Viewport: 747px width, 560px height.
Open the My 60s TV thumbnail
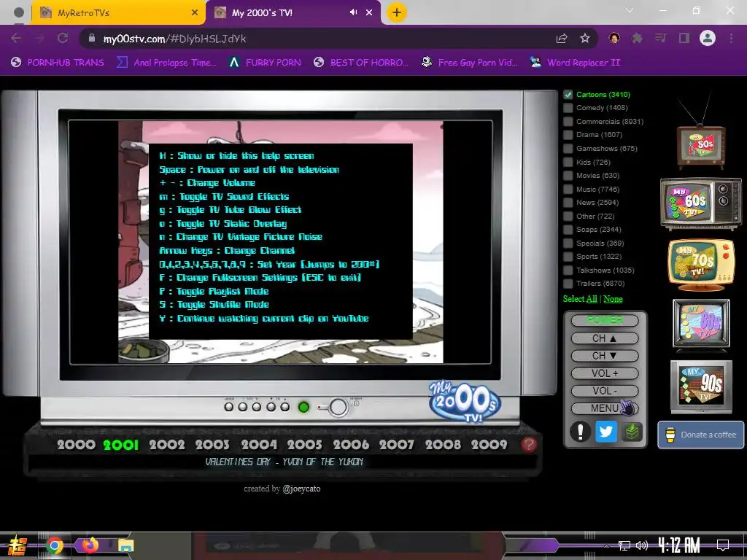tap(701, 203)
